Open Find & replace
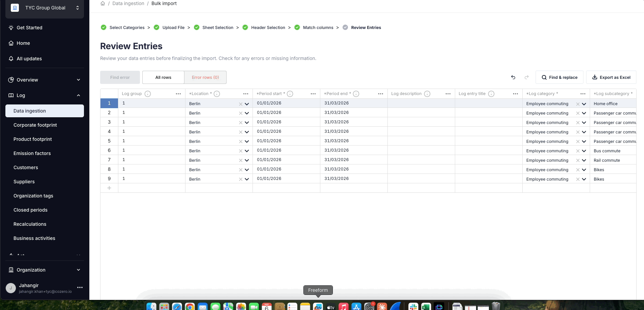 [559, 77]
